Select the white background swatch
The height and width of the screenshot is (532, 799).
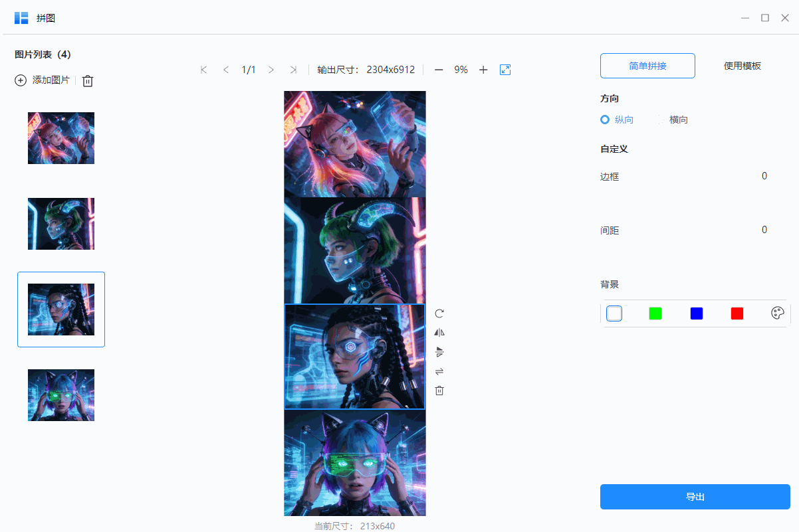[614, 313]
